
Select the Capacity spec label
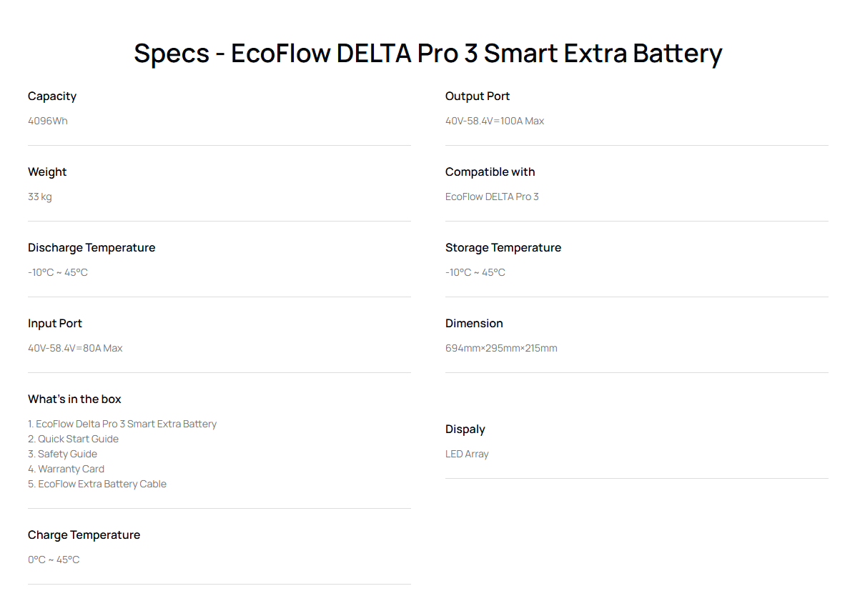click(52, 96)
